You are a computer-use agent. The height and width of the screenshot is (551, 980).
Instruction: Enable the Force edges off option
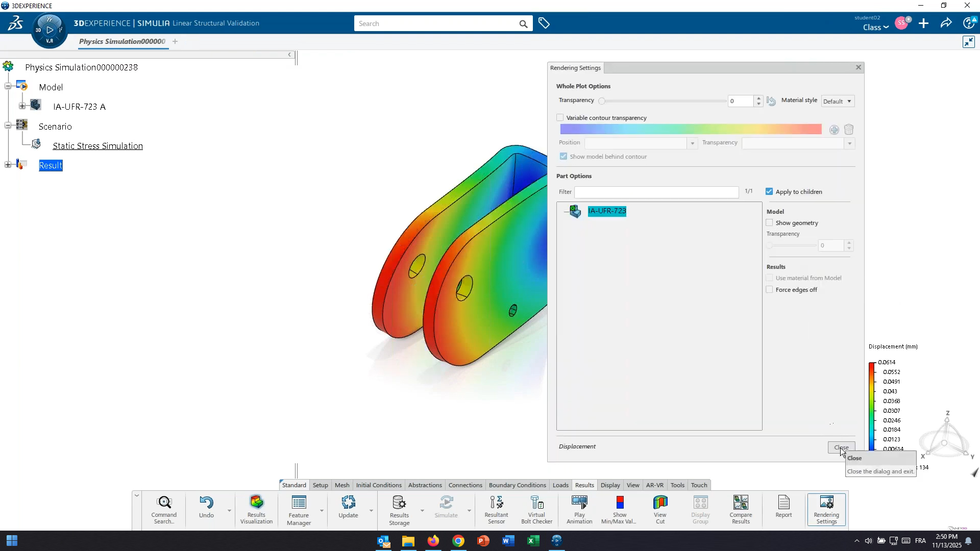tap(769, 289)
